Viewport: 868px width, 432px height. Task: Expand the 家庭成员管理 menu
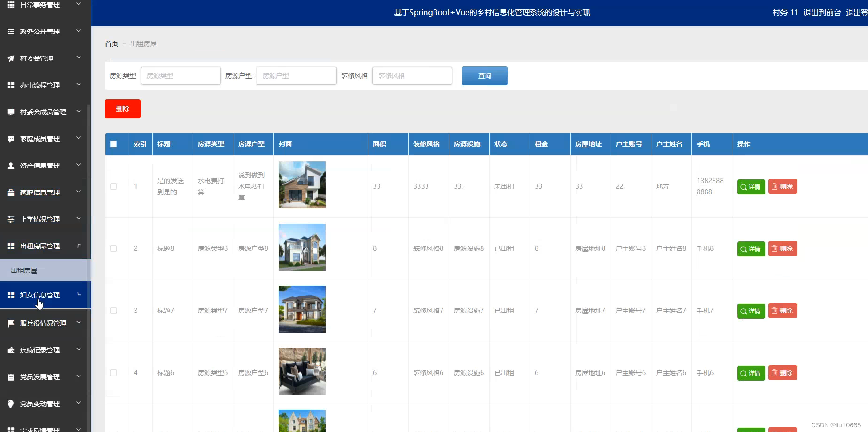(x=45, y=138)
